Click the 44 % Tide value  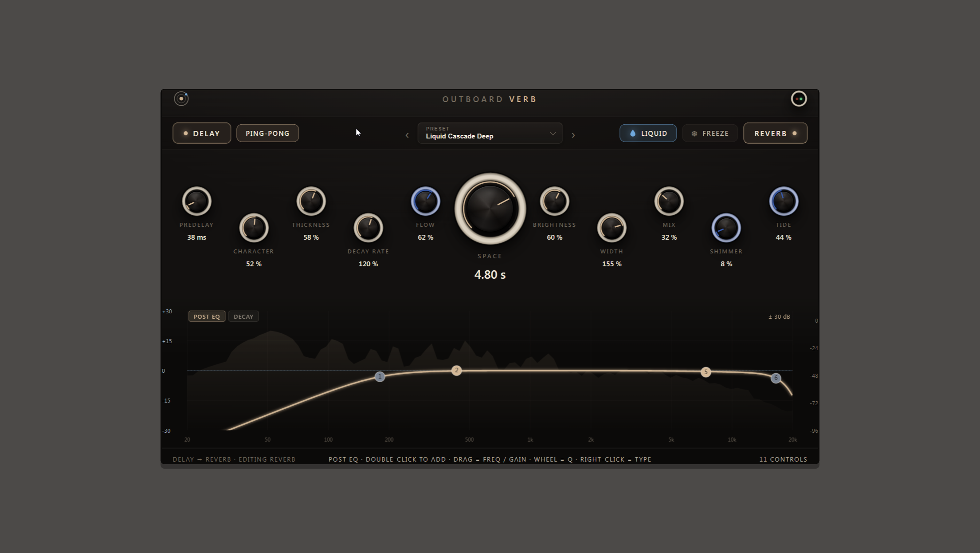tap(783, 237)
